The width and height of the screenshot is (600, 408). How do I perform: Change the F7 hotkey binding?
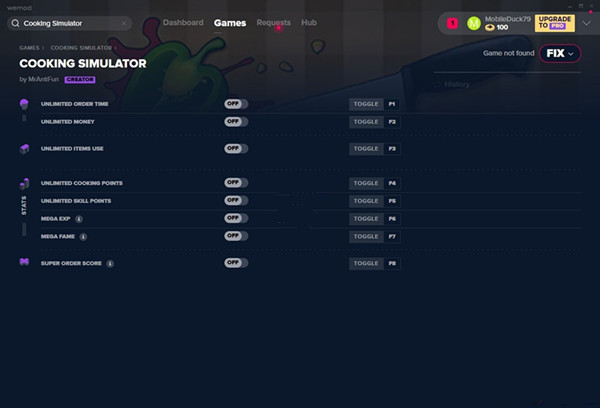[392, 237]
